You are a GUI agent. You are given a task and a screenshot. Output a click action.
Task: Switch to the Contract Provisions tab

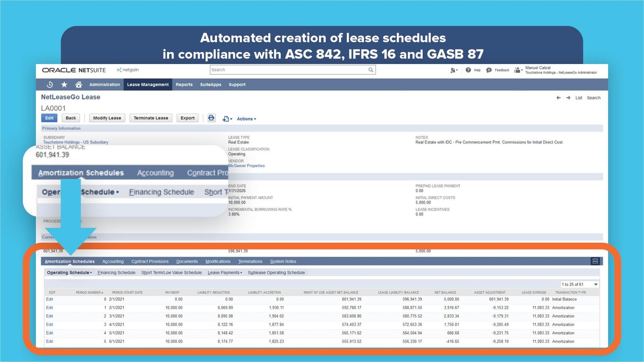(x=150, y=261)
